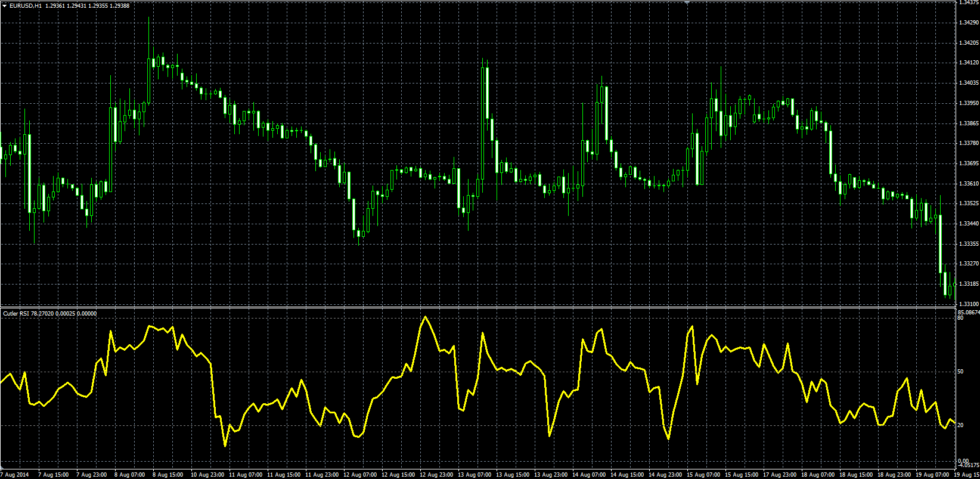
Task: Click price label 1.33355
Action: point(968,244)
